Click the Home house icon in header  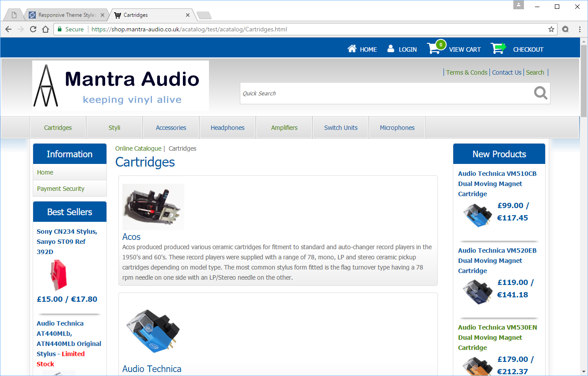(x=352, y=49)
